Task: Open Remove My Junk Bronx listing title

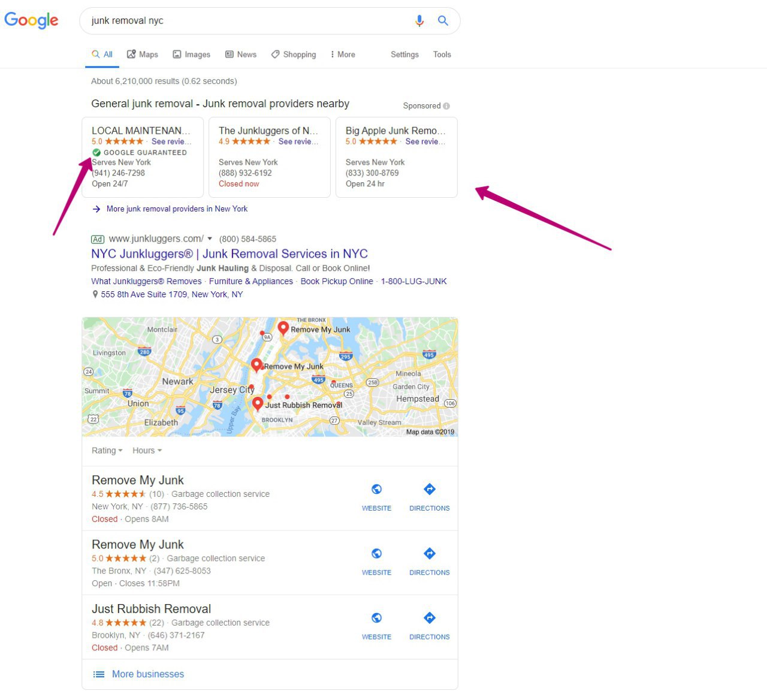Action: coord(138,545)
